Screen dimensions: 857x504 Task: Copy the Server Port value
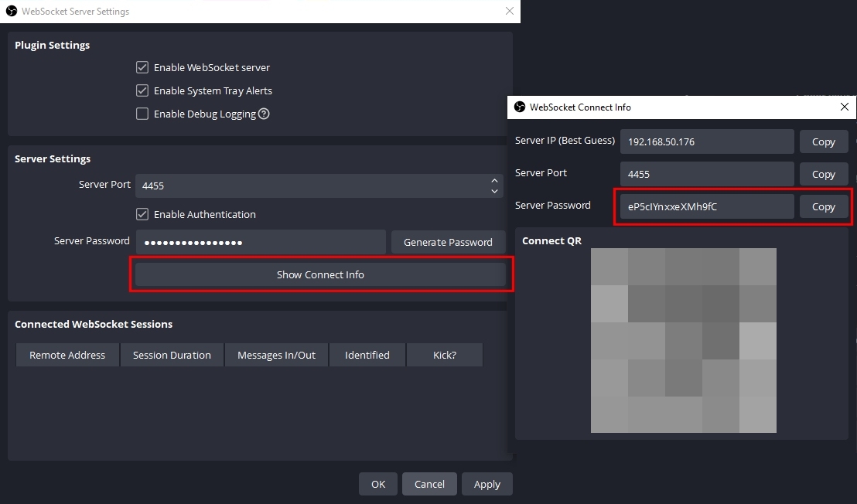(x=824, y=174)
